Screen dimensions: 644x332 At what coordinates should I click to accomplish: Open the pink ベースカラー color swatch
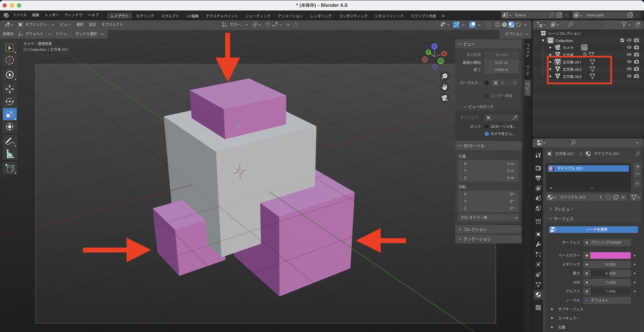(610, 255)
